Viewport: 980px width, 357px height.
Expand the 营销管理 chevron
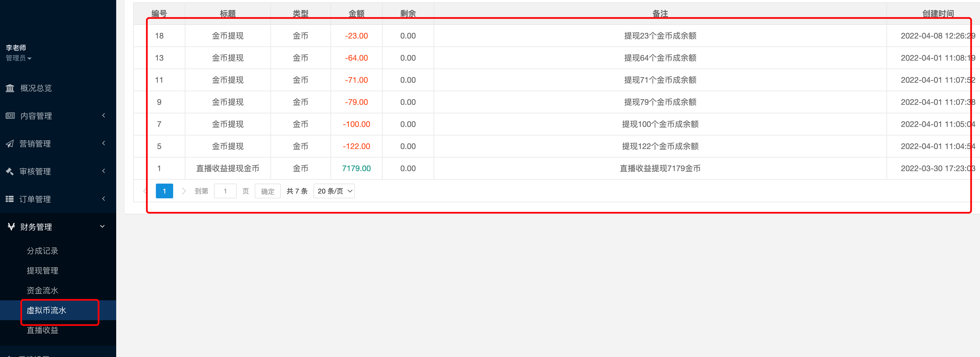[x=103, y=143]
